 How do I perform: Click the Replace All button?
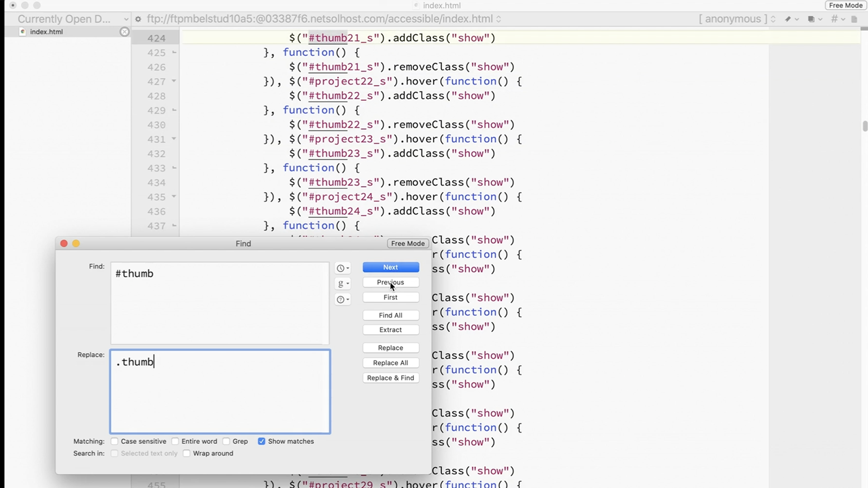(x=391, y=363)
